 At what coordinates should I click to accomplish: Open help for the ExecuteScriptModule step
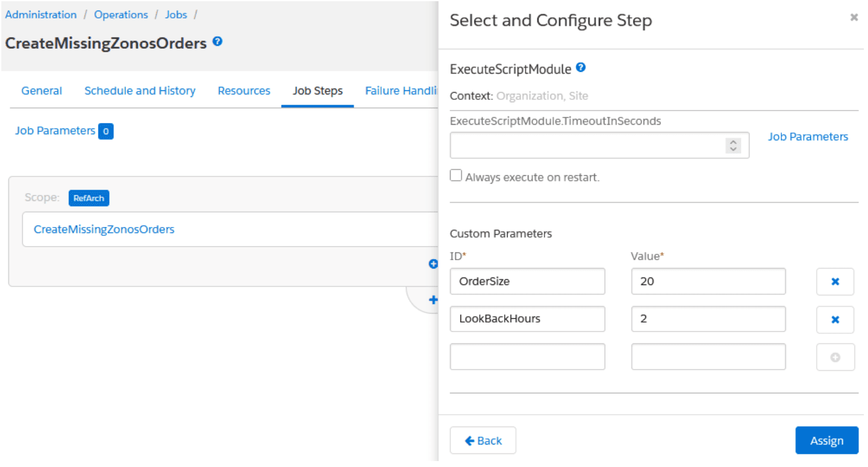(x=581, y=67)
